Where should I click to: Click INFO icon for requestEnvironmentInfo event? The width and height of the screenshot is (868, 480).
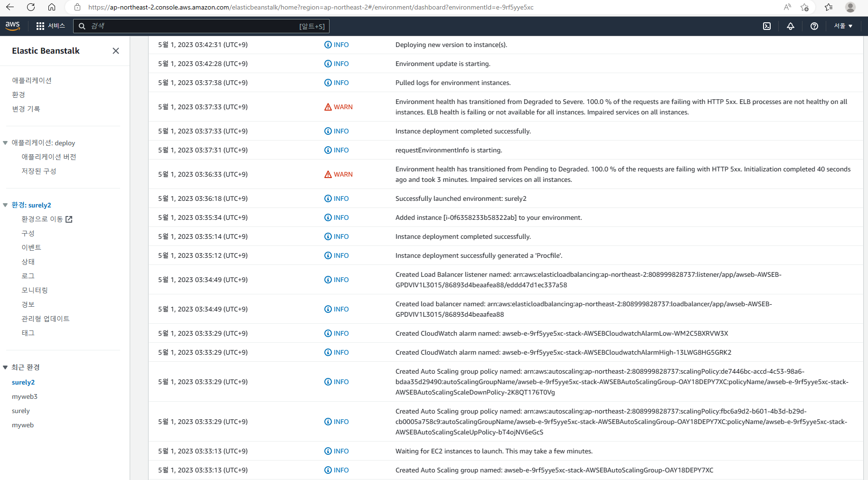coord(328,150)
